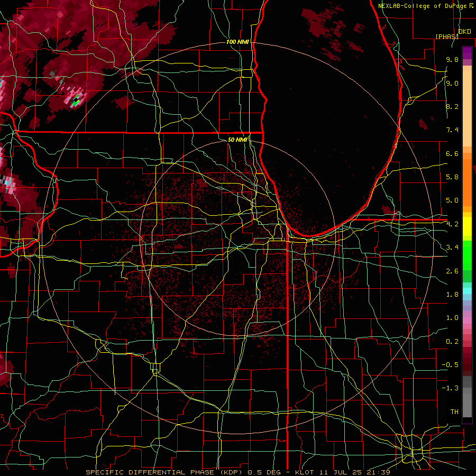Click the 5.8 value on the scale
The width and height of the screenshot is (476, 476).
click(452, 177)
